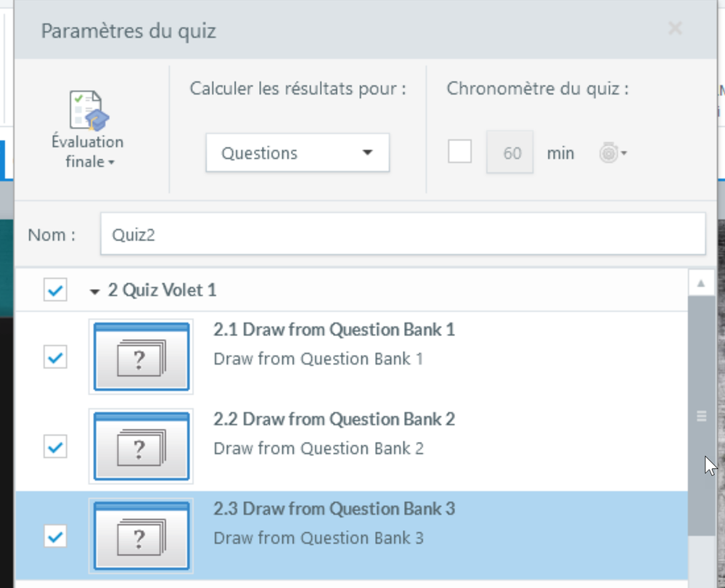The height and width of the screenshot is (588, 725).
Task: Enable the quiz timer checkbox
Action: (x=459, y=152)
